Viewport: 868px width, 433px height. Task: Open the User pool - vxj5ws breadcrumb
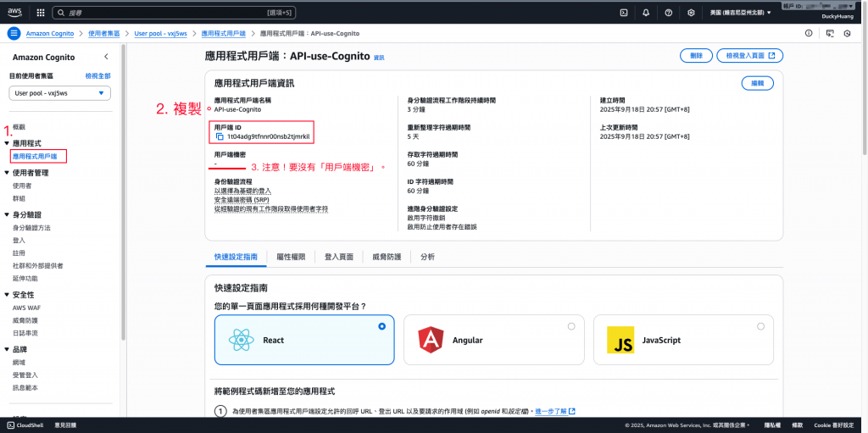coord(160,34)
